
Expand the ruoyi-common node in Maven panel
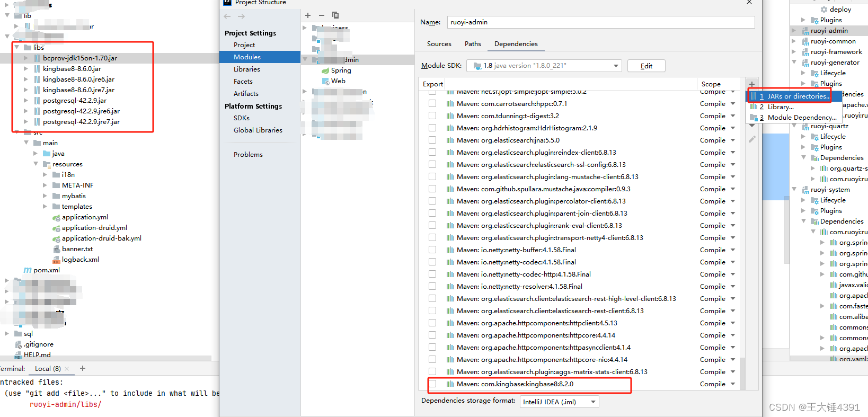point(794,41)
